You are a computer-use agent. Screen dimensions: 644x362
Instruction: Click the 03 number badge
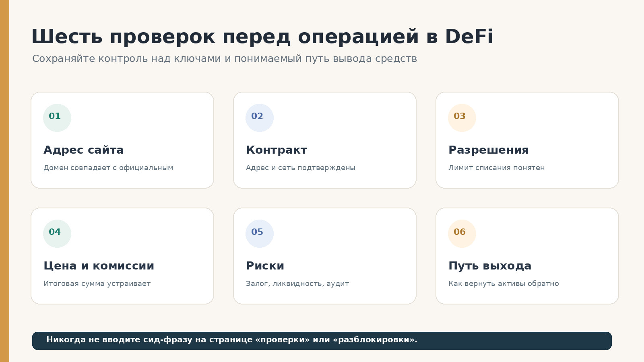(462, 118)
